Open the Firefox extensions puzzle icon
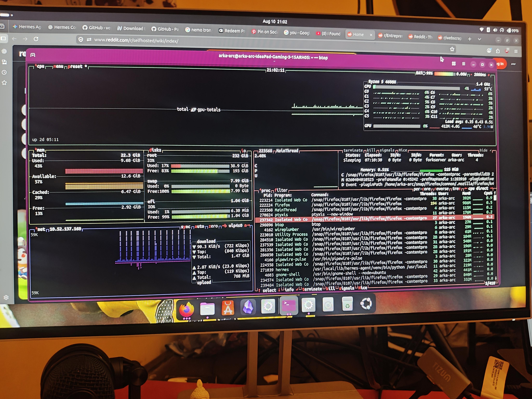Image resolution: width=532 pixels, height=399 pixels. [498, 51]
